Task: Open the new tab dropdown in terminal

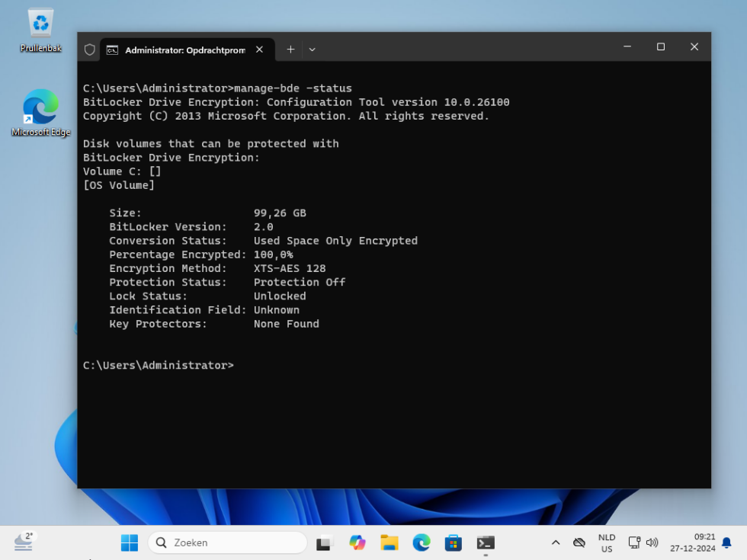Action: point(313,49)
